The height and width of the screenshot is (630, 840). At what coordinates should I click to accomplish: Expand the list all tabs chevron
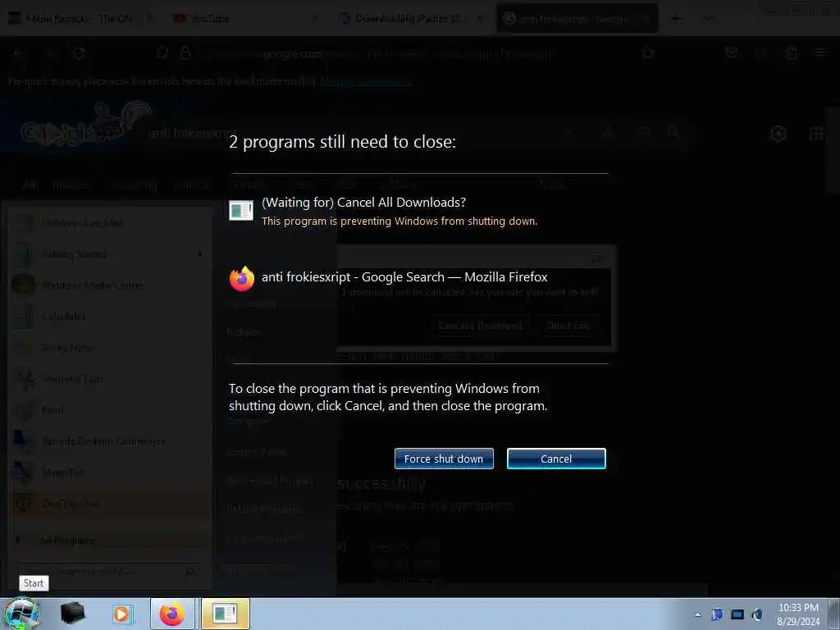click(x=708, y=19)
